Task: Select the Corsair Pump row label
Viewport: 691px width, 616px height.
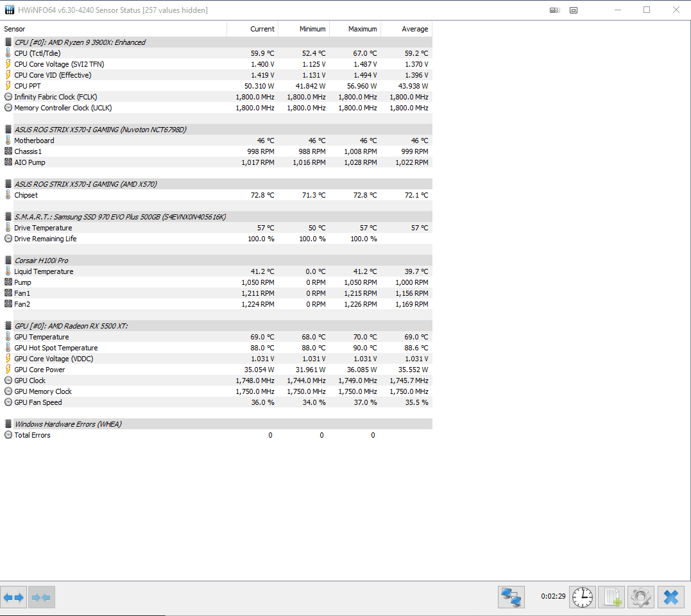Action: coord(22,282)
